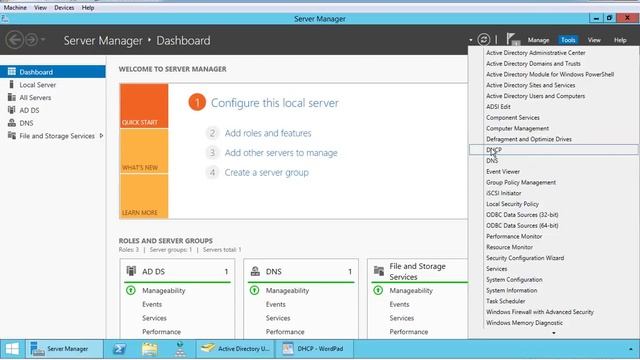The width and height of the screenshot is (640, 360).
Task: Click File and Storage Services tile icon
Action: coord(379,271)
